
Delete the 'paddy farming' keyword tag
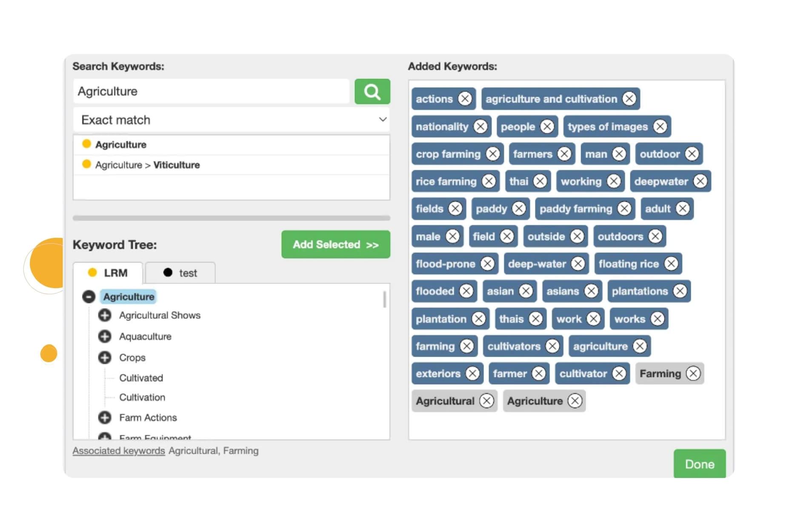point(624,209)
